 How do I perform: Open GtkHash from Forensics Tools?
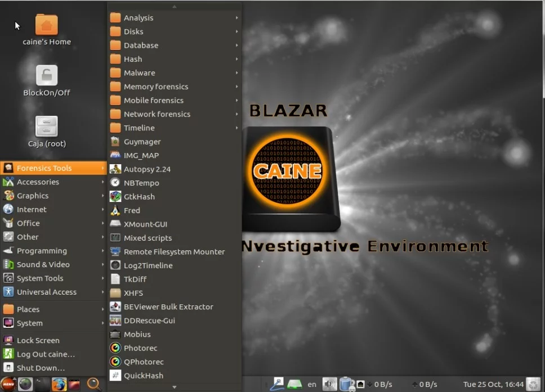click(139, 197)
